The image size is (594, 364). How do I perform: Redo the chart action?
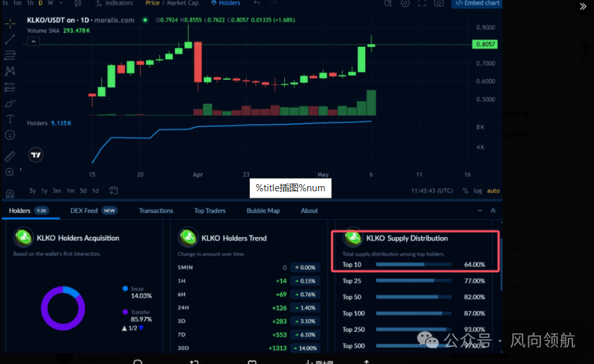pyautogui.click(x=273, y=3)
